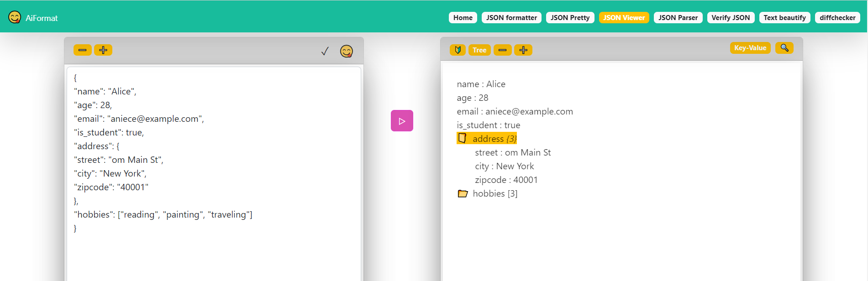Select the 'age : 28' row
This screenshot has height=281, width=868.
pos(473,98)
